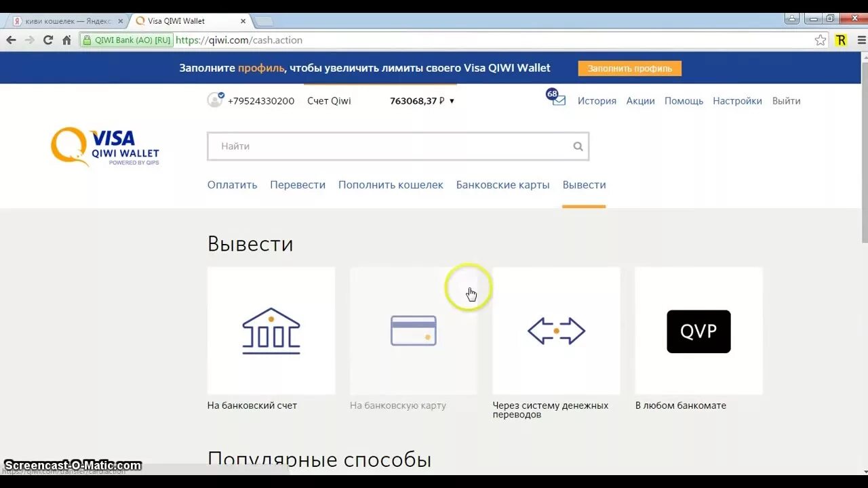
Task: Expand the account balance dropdown arrow
Action: pos(452,101)
